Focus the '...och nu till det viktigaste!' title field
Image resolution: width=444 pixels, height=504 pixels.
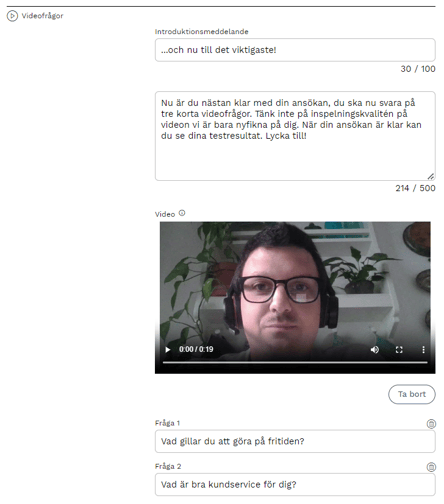pyautogui.click(x=295, y=50)
